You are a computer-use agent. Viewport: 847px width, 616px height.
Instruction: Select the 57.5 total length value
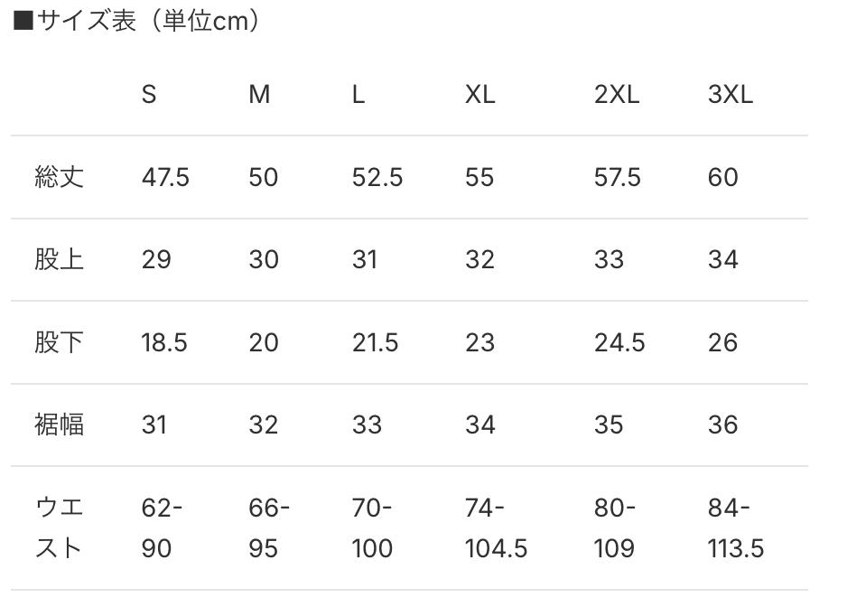pos(618,178)
